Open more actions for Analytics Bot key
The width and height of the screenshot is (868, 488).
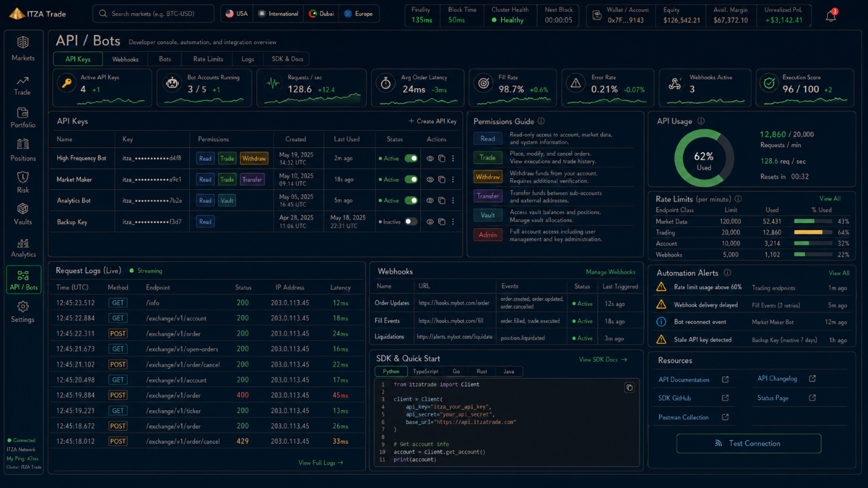[x=453, y=200]
